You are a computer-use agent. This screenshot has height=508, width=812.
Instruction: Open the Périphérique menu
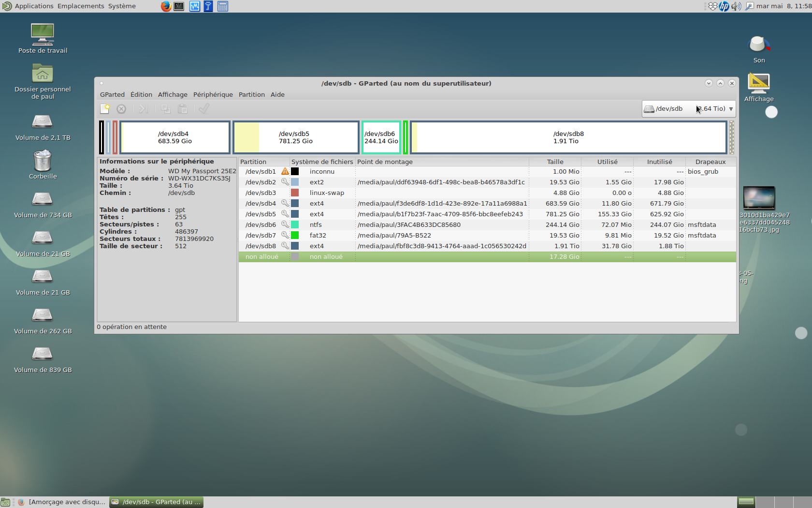[213, 95]
